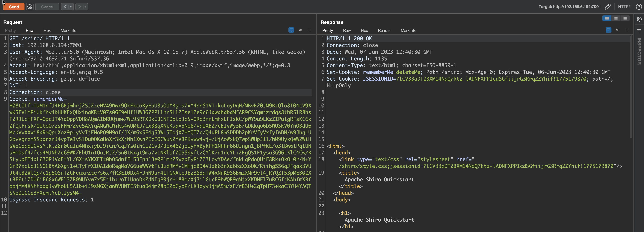Open Send settings gear beside Send button
This screenshot has width=644, height=232.
click(x=30, y=7)
